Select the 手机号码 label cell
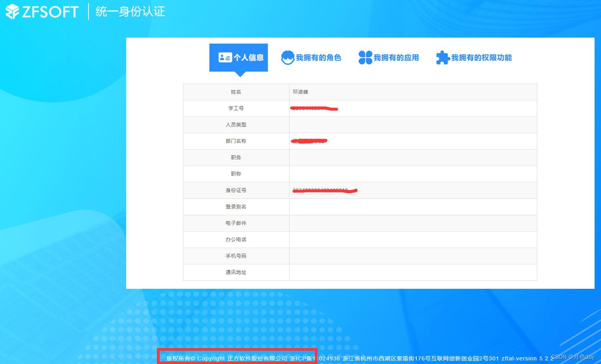The height and width of the screenshot is (364, 601). 236,256
